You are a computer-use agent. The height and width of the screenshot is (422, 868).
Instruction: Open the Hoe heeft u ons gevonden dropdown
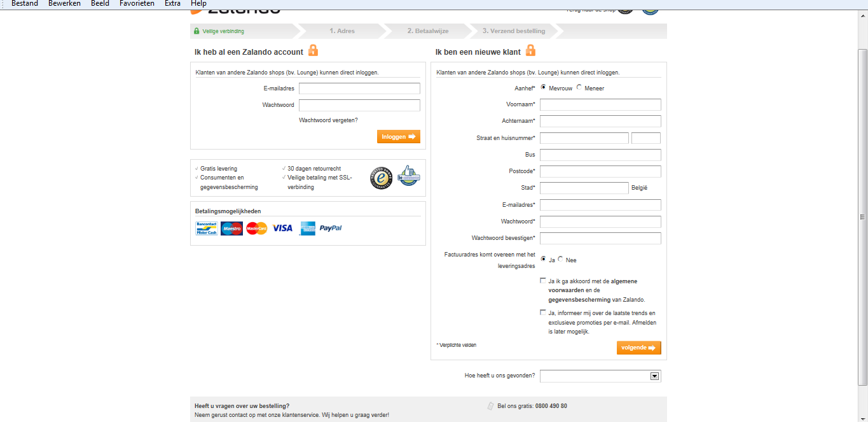654,376
